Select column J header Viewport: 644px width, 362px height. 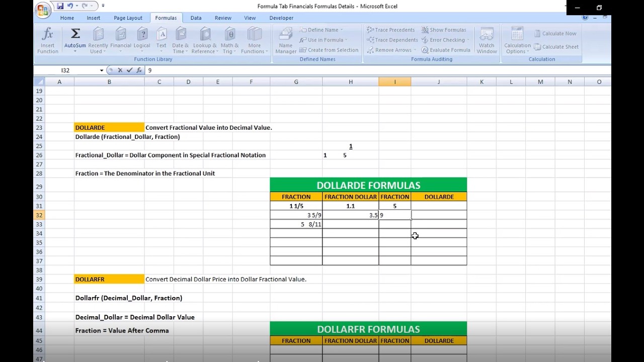point(439,82)
